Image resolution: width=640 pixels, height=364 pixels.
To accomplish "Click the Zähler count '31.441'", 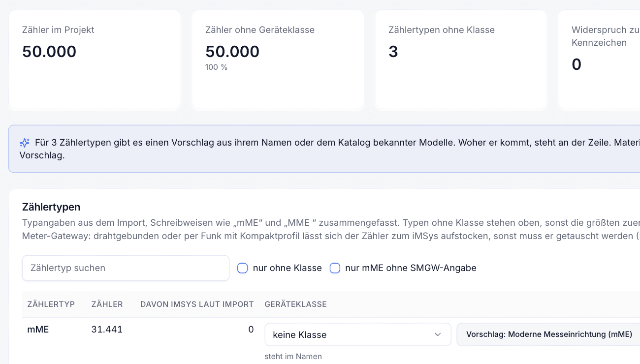I will click(107, 330).
